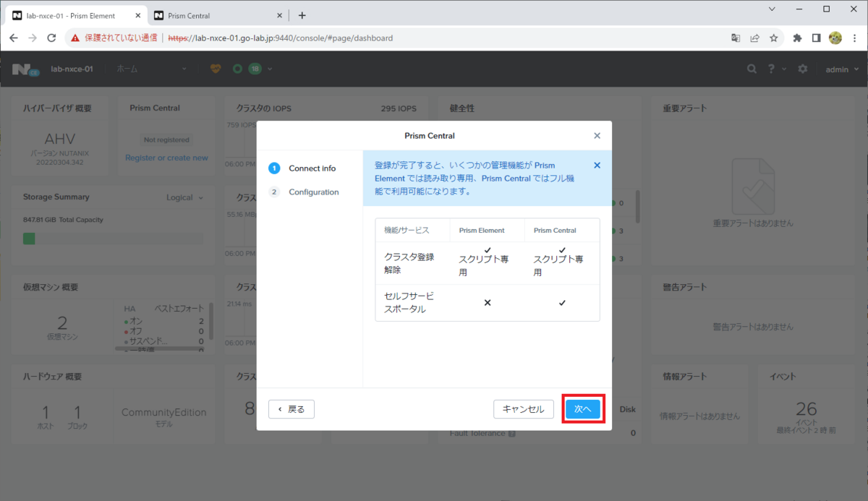Viewport: 868px width, 501px height.
Task: Click the Nutanix logo icon
Action: [25, 69]
